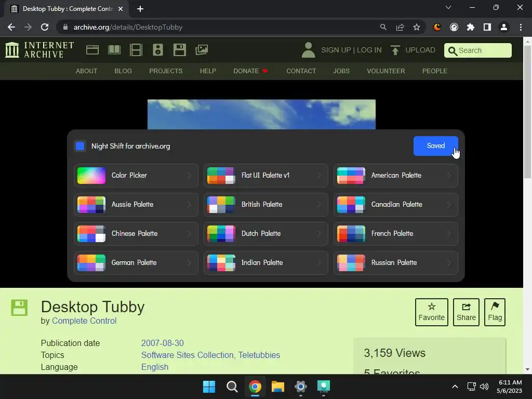Image resolution: width=532 pixels, height=399 pixels.
Task: Open Chrome side panel icon
Action: (487, 27)
